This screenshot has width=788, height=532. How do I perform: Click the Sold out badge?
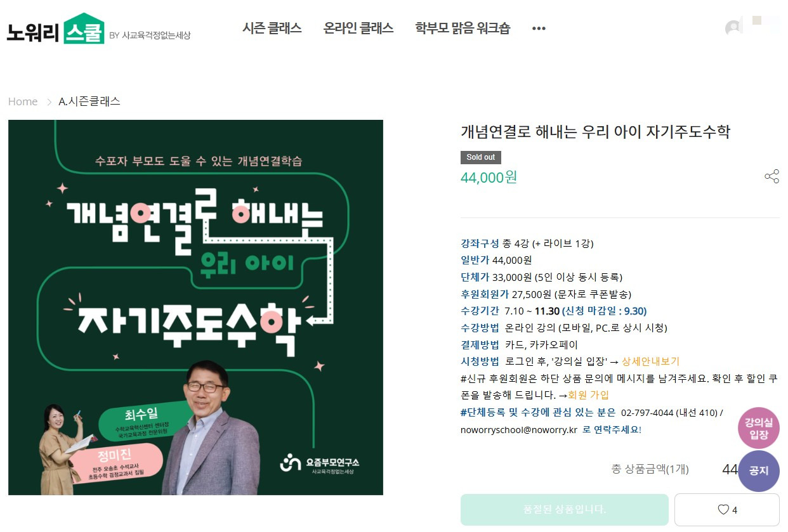[481, 157]
